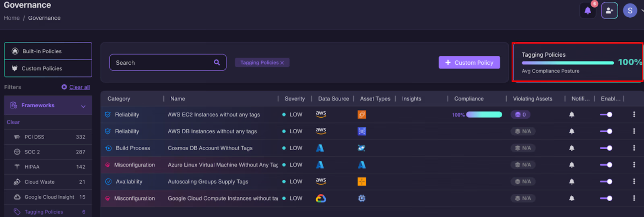Image resolution: width=644 pixels, height=217 pixels.
Task: Open more options for Azure Linux VM row
Action: (x=634, y=165)
